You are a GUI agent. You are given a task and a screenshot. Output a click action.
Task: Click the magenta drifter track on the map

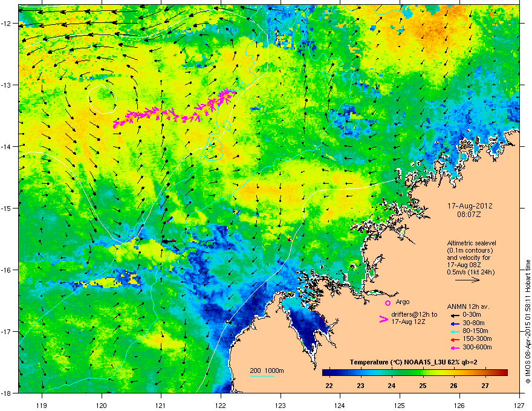[175, 109]
